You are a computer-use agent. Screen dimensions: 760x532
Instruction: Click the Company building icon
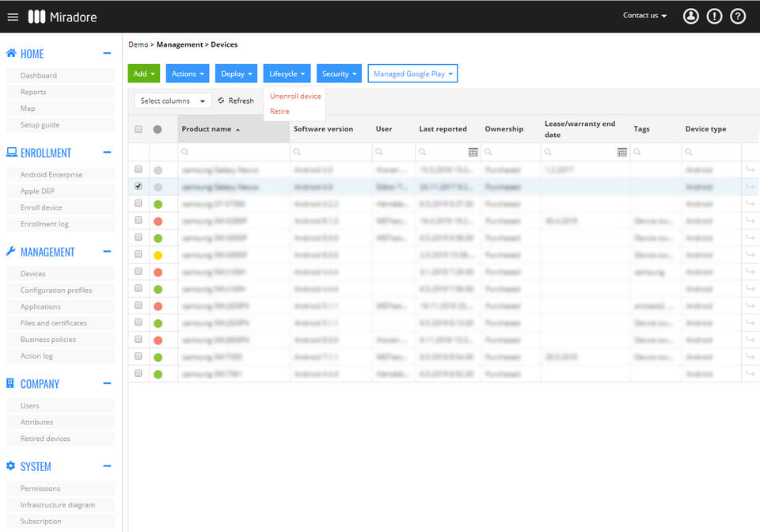(10, 383)
